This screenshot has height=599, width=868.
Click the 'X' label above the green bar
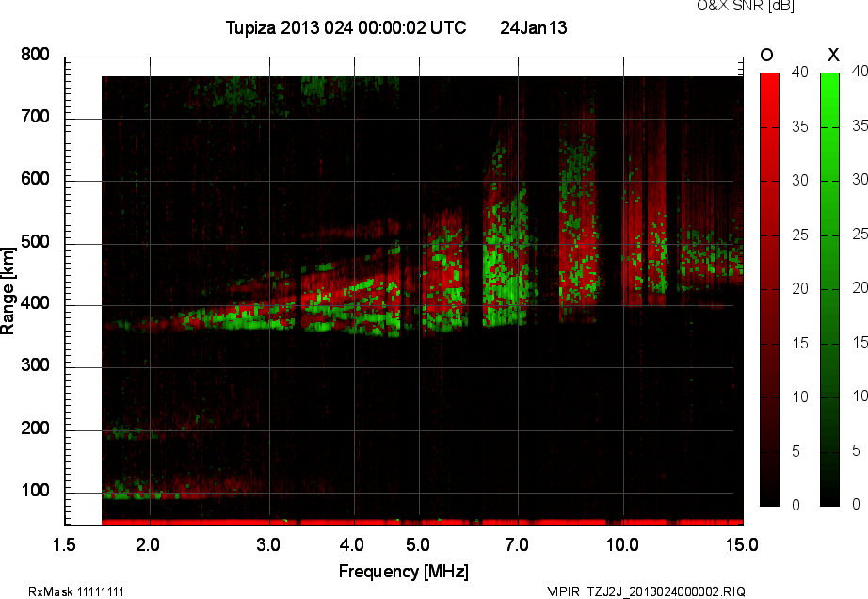click(x=833, y=55)
